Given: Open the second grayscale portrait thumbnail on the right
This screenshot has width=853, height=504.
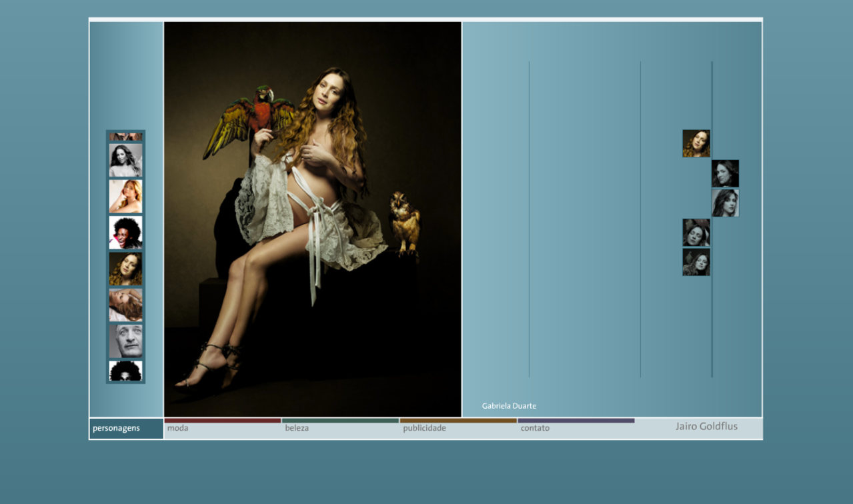Looking at the screenshot, I should [x=725, y=203].
